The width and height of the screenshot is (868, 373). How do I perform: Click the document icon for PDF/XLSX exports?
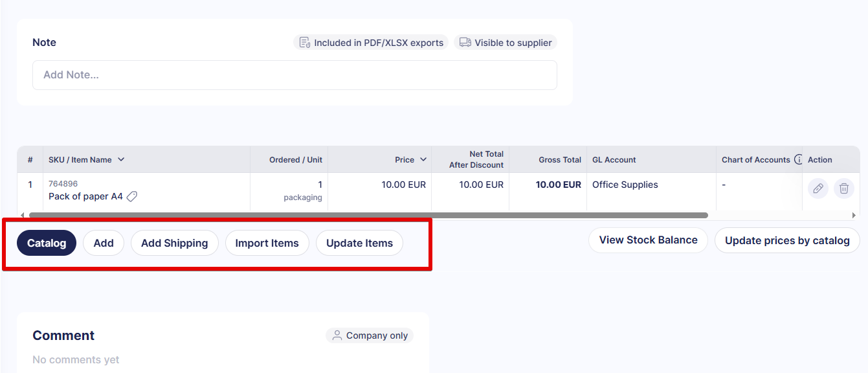tap(305, 43)
